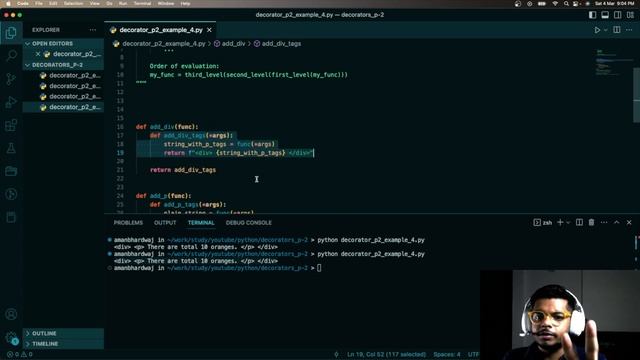Viewport: 640px width, 360px height.
Task: Maximize the panel with caret-up icon
Action: click(617, 222)
